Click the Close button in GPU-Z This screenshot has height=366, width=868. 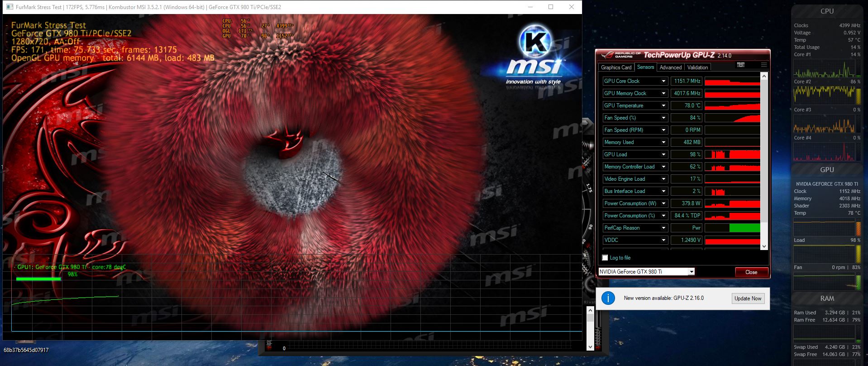tap(751, 272)
